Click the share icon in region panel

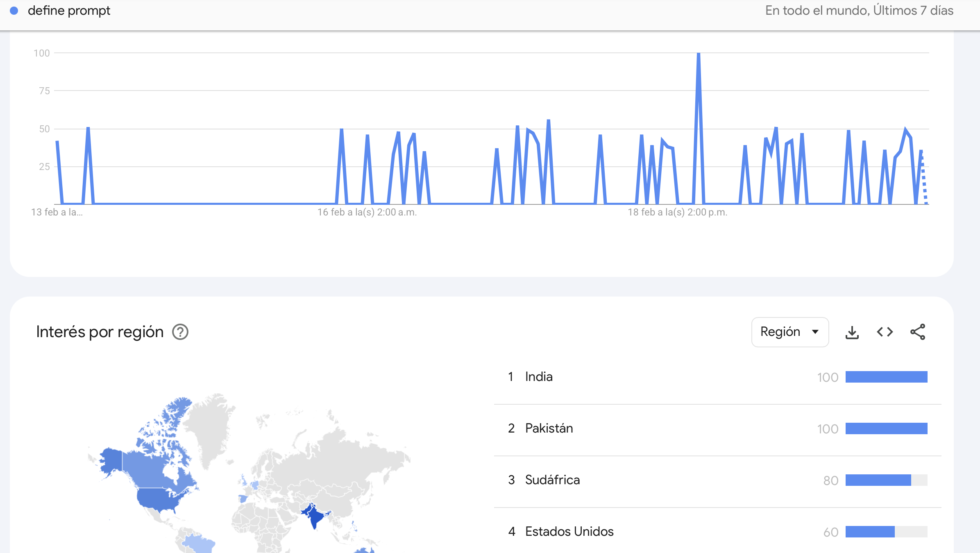point(917,332)
